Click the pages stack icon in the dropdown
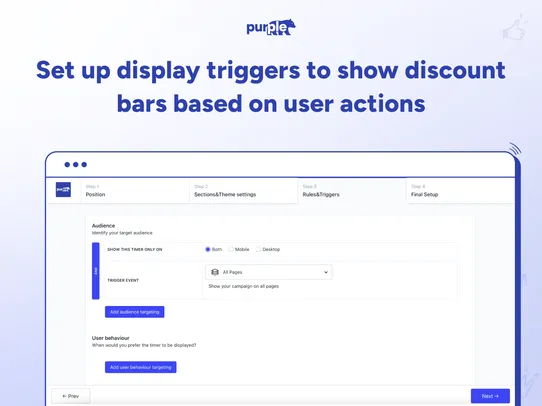542x406 pixels. 215,272
